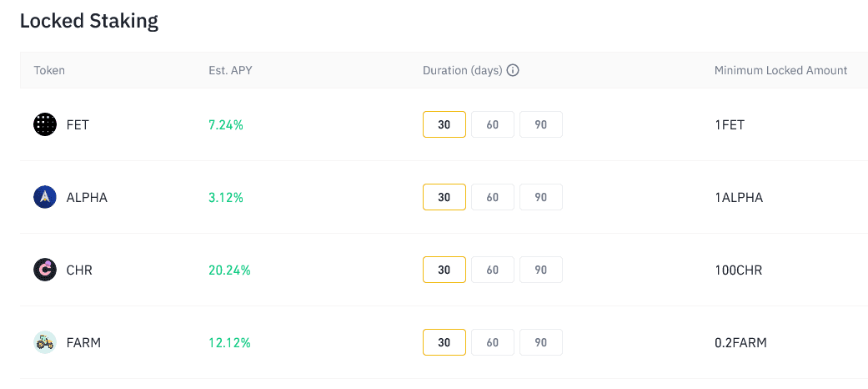This screenshot has width=868, height=389.
Task: Choose 90-day duration for FARM
Action: [x=541, y=342]
